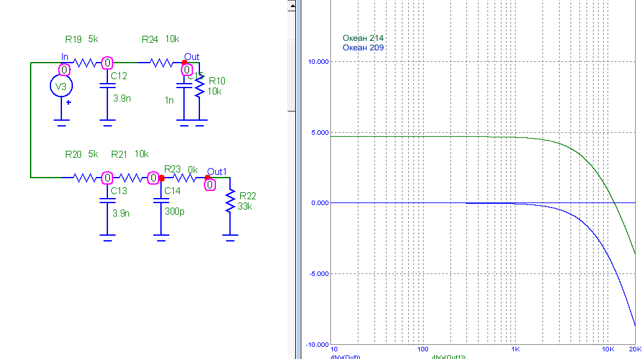Click the scroll up arrow of schematic pane
This screenshot has width=644, height=359.
[291, 6]
